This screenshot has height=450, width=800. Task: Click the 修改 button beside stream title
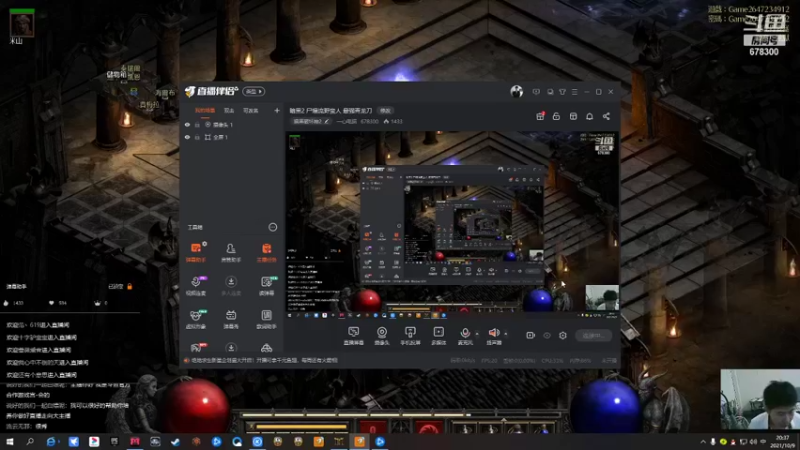tap(385, 110)
